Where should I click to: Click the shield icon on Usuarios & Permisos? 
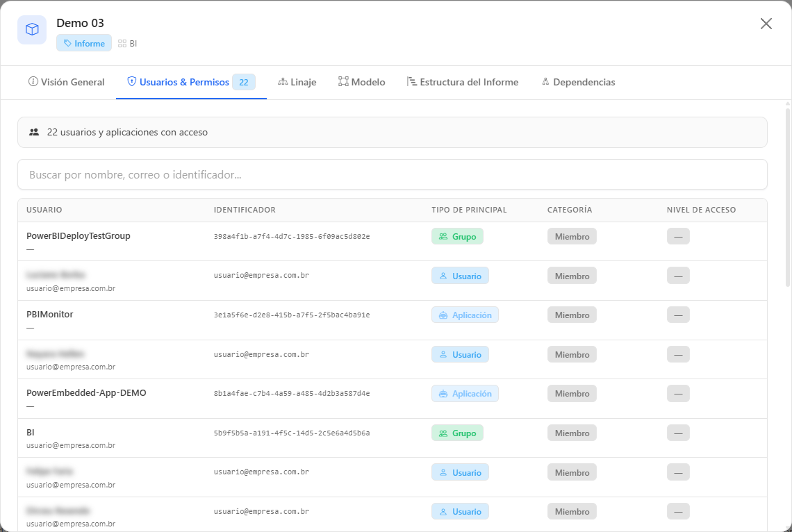coord(132,82)
